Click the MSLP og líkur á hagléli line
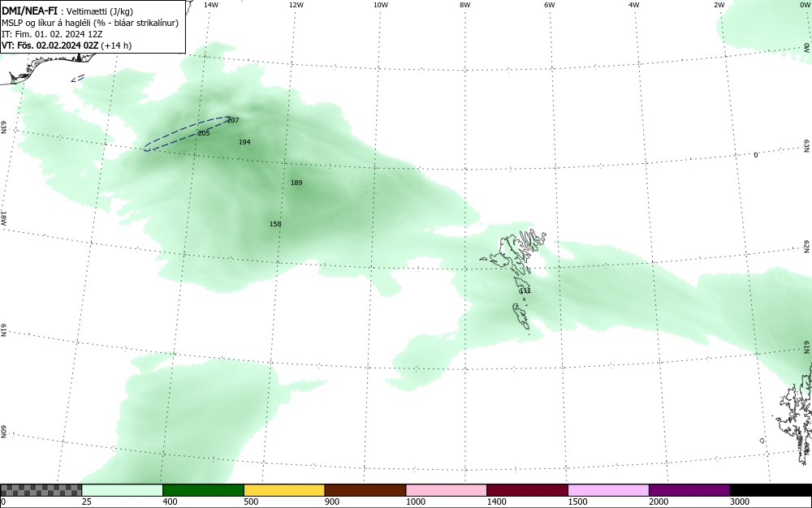The width and height of the screenshot is (812, 508). pyautogui.click(x=90, y=23)
